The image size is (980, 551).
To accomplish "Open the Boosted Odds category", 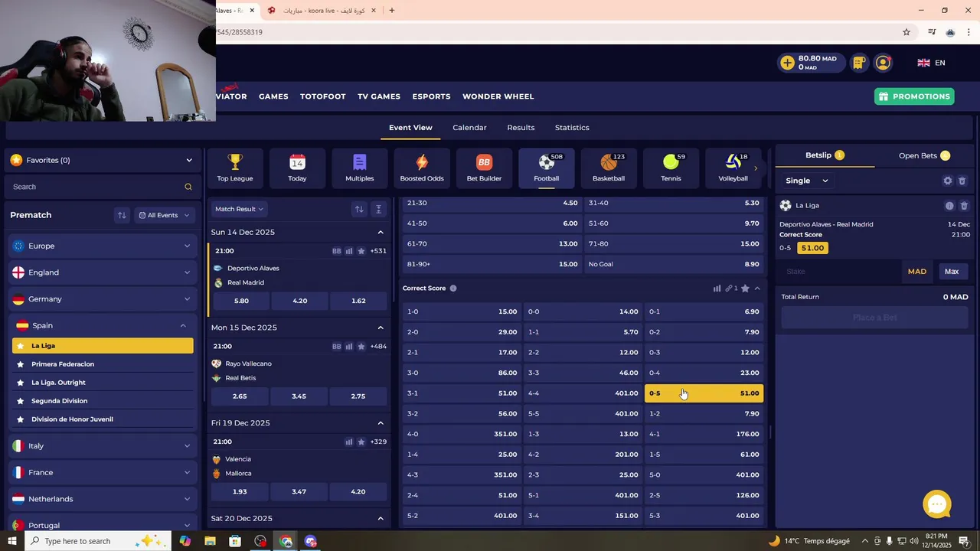I will point(422,168).
